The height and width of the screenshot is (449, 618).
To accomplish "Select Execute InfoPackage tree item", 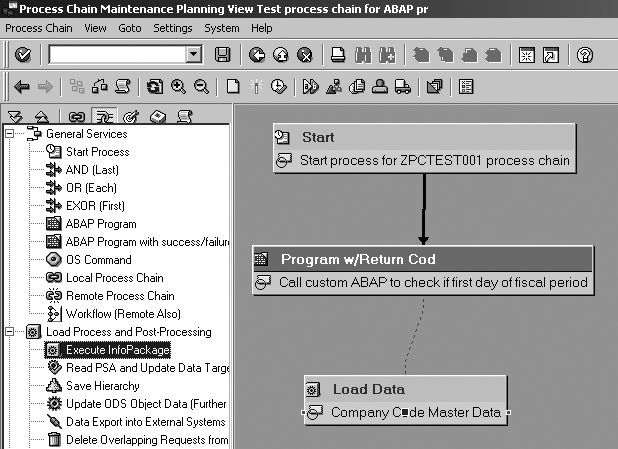I will coord(117,350).
